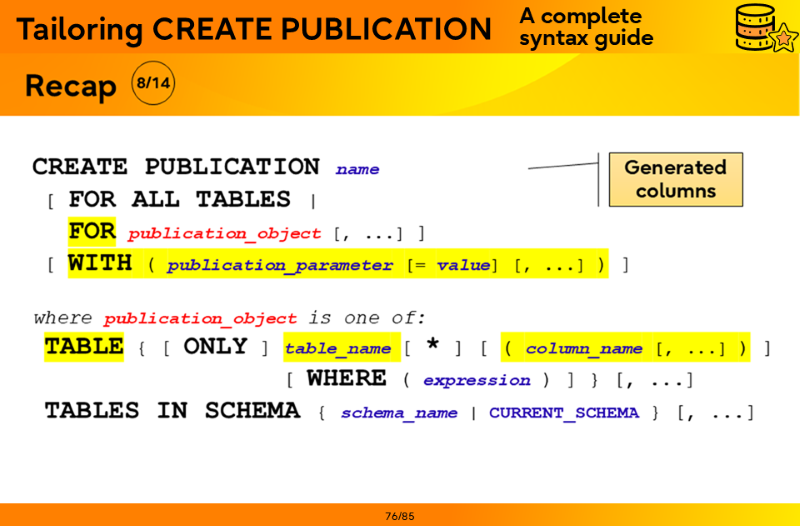The image size is (800, 526).
Task: Select the highlighted column_name list
Action: coord(625,348)
